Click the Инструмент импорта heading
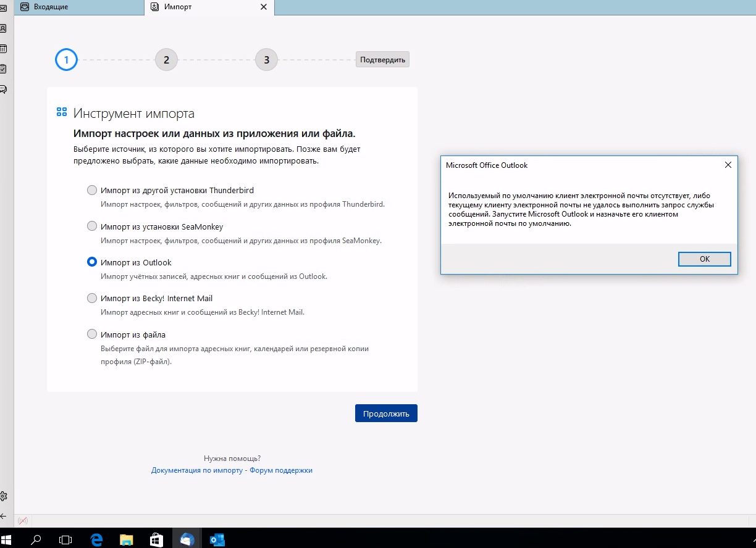756x548 pixels. (134, 114)
